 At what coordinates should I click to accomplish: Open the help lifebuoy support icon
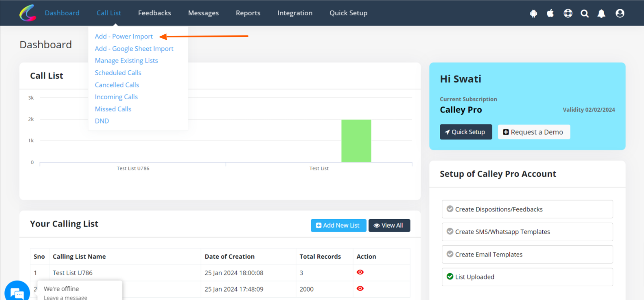(x=568, y=13)
